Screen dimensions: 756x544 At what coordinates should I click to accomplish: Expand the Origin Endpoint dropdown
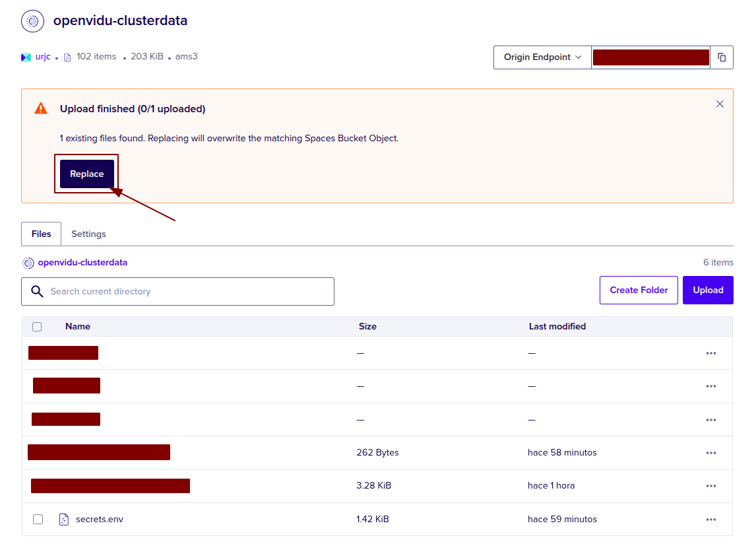pos(542,57)
